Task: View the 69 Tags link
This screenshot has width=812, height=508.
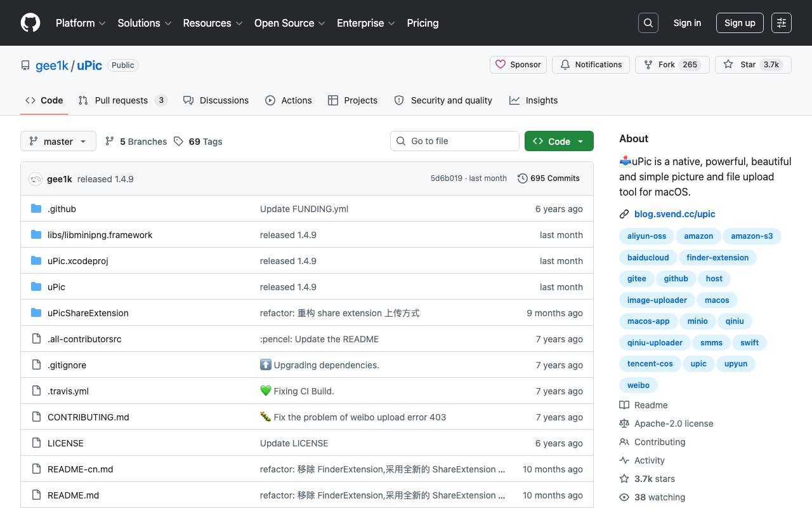Action: (x=198, y=142)
